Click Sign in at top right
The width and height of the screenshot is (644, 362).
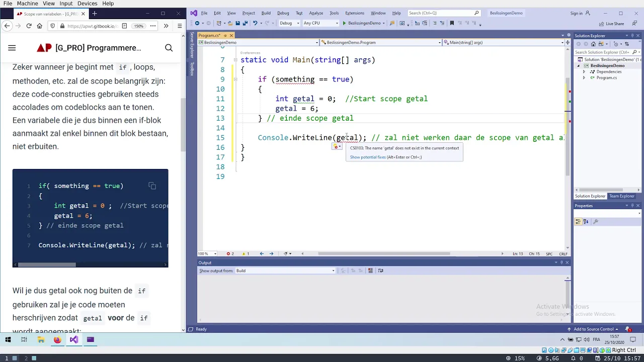(577, 14)
